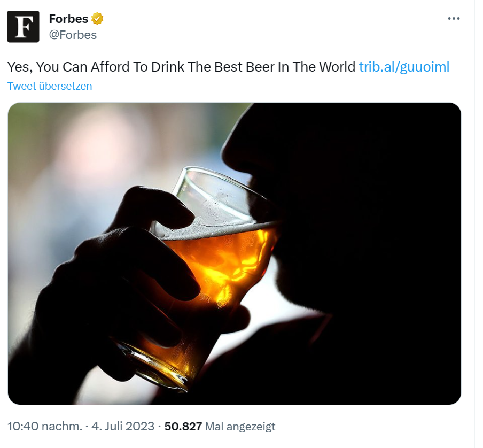Click the word Yes in the tweet
483x448 pixels.
click(x=18, y=67)
